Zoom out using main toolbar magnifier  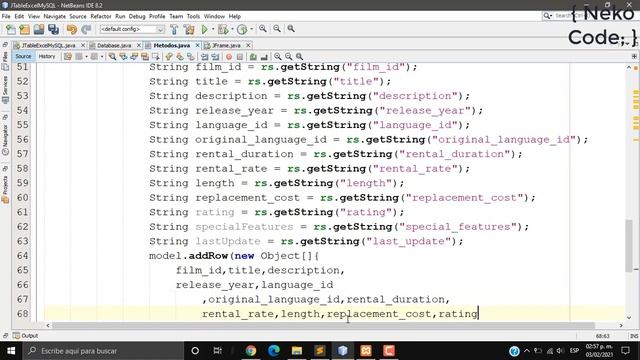point(277,29)
